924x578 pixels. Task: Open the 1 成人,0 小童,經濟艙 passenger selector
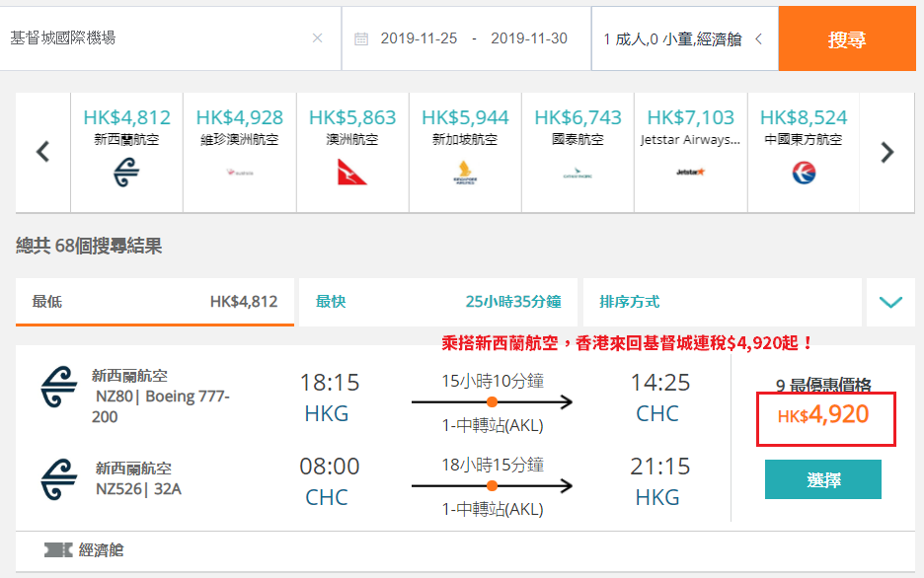click(x=685, y=38)
